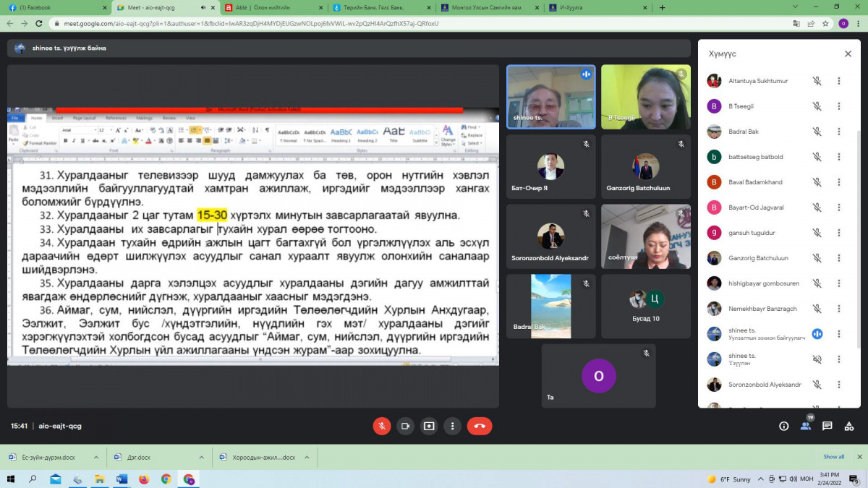Open more actions for B Tseegii
Viewport: 868px width, 488px height.
pos(839,106)
